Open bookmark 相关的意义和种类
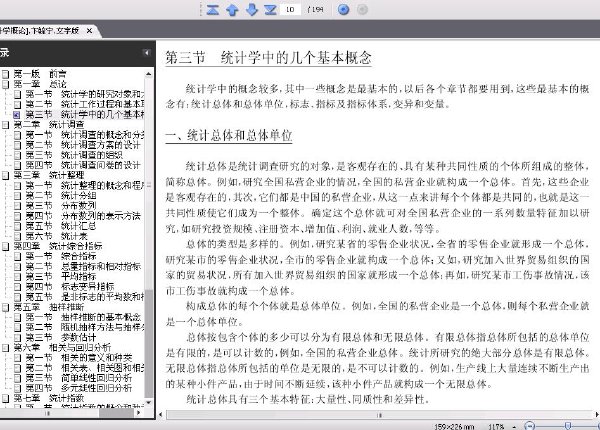The image size is (600, 430). [79, 358]
